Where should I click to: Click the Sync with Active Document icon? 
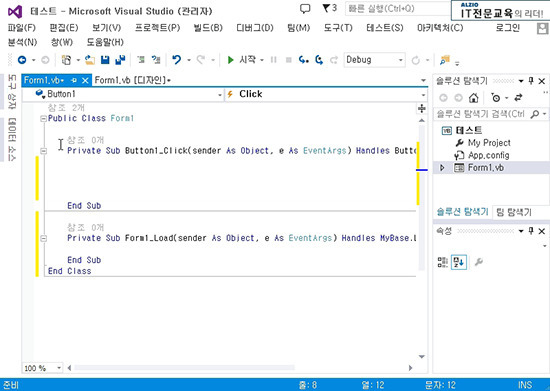[x=518, y=98]
